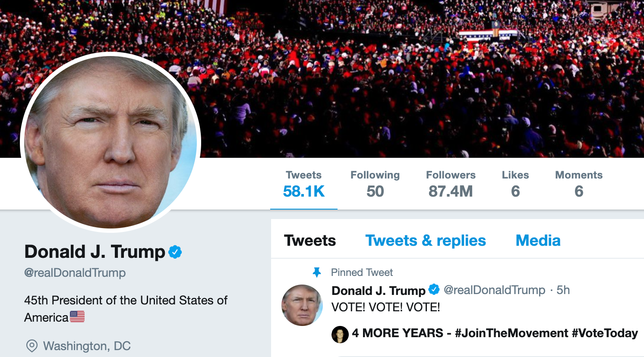Click the verified badge beside the profile name
Viewport: 644px width, 357px height.
click(175, 252)
